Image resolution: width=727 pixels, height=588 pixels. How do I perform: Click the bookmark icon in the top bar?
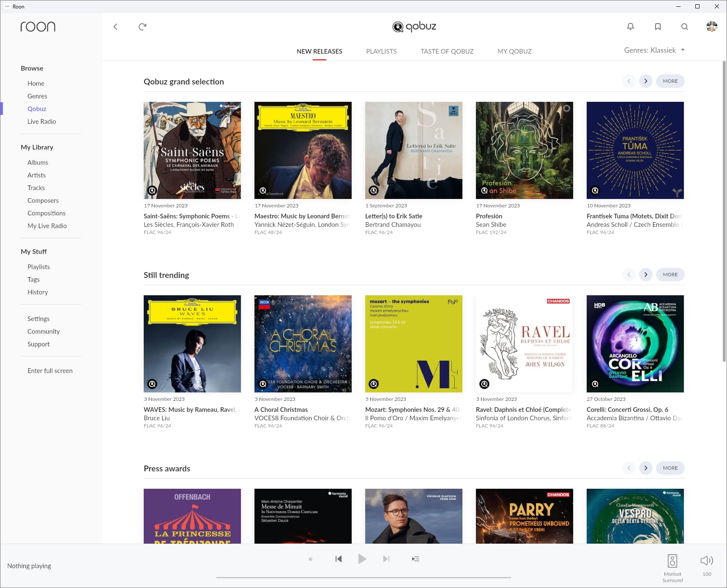[657, 26]
